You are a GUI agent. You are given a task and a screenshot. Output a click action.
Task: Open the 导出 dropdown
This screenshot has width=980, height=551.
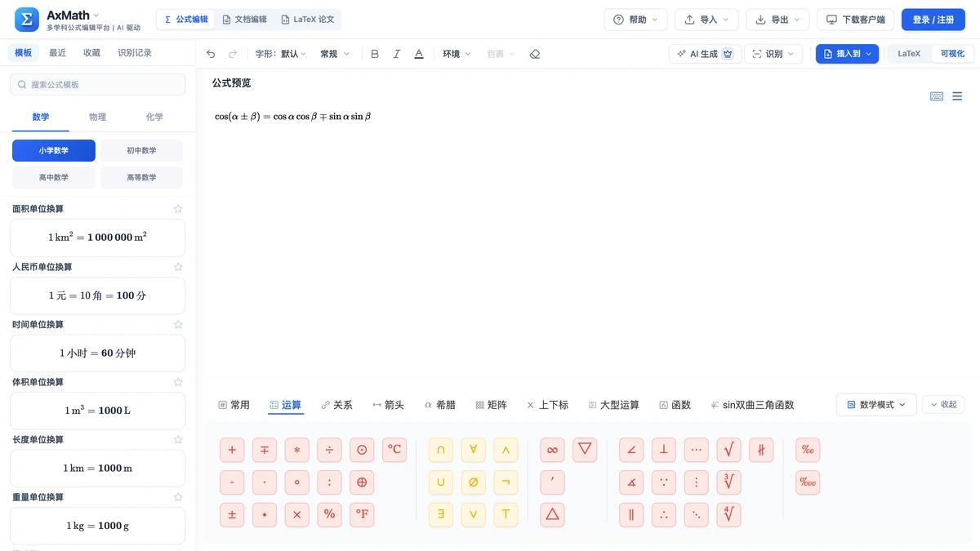(x=777, y=20)
